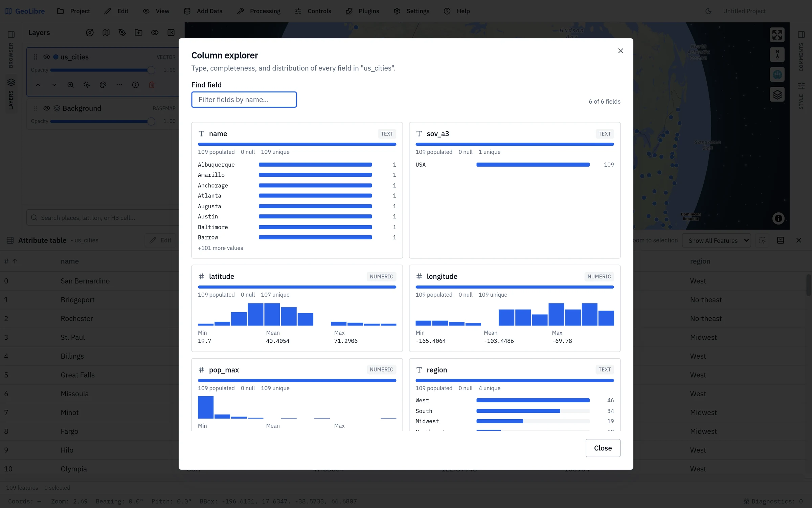Move us_cities layer up with chevron
Image resolution: width=812 pixels, height=508 pixels.
point(38,85)
